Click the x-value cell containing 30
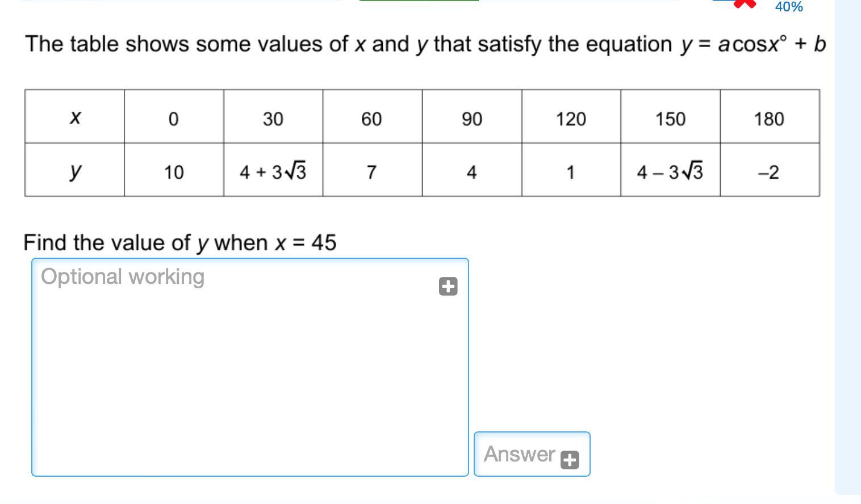 [x=273, y=116]
